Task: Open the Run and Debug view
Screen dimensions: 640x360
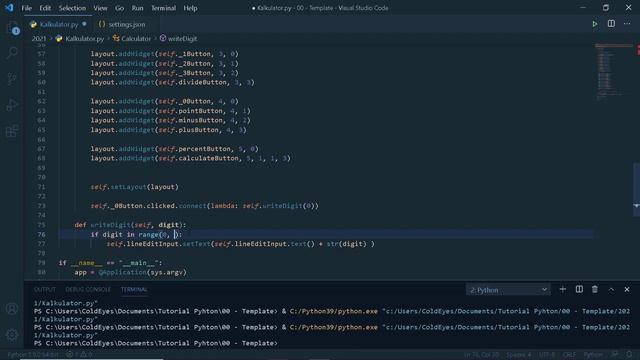Action: click(12, 105)
